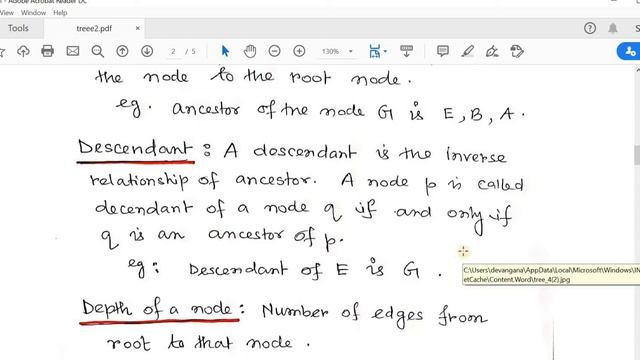Click the upload to cloud icon
The height and width of the screenshot is (360, 640).
click(23, 51)
